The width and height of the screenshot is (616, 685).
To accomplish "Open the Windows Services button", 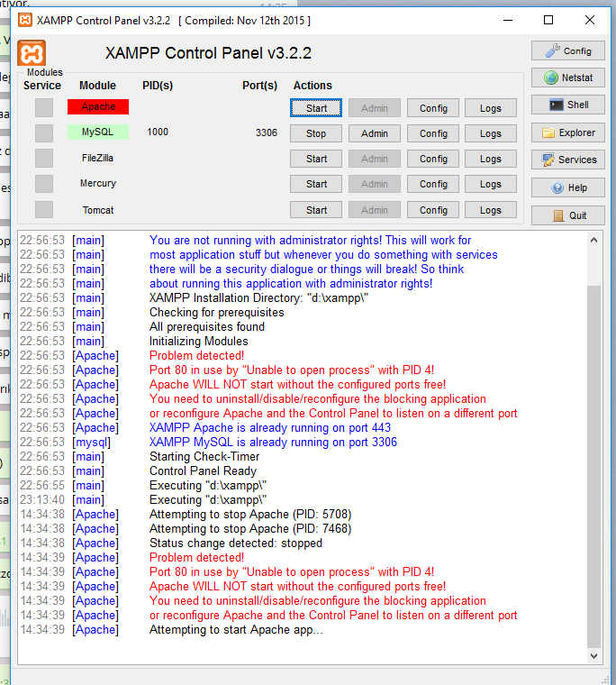I will pos(568,160).
